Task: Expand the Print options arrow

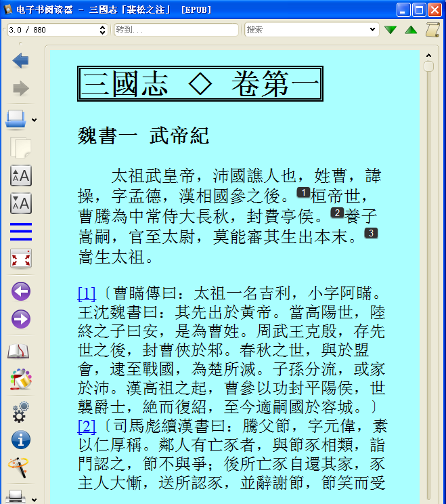Action: pos(34,500)
